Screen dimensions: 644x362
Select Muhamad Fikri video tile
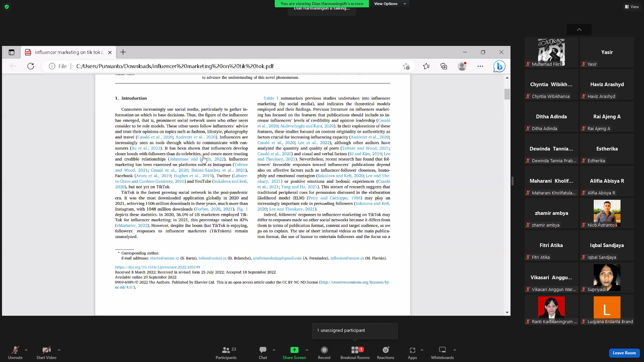point(551,53)
